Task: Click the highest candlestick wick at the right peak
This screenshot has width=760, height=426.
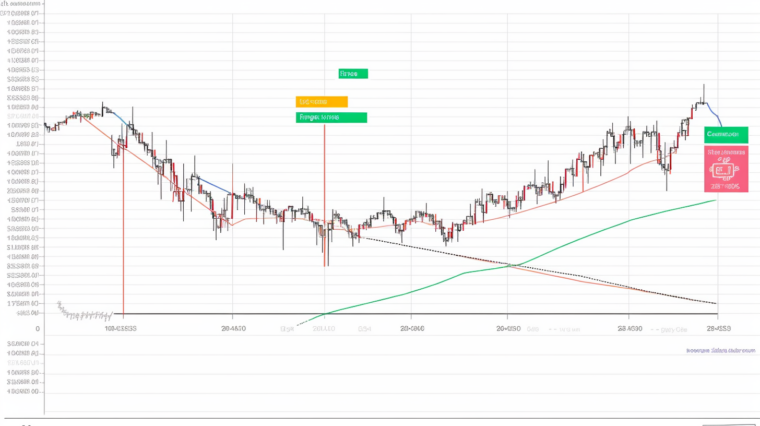Action: (703, 88)
